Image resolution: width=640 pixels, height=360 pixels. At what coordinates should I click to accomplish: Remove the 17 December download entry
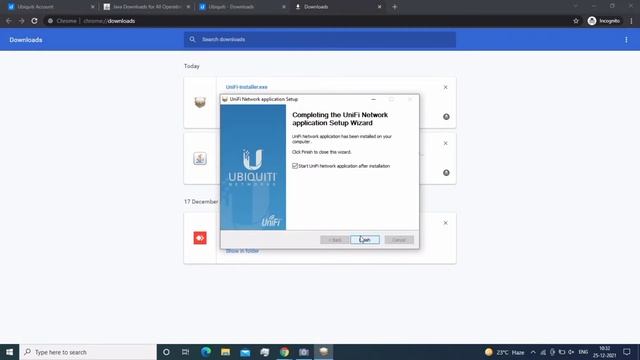click(x=446, y=223)
